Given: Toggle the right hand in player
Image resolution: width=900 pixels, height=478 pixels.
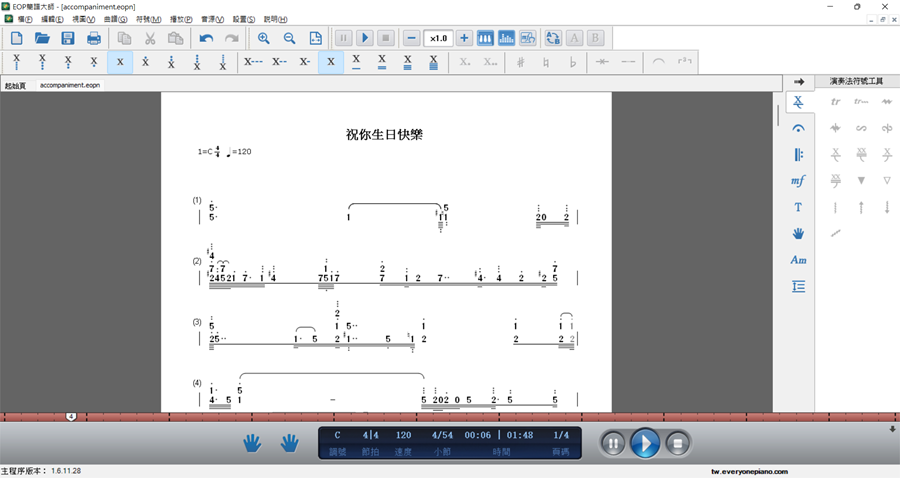Looking at the screenshot, I should click(289, 443).
